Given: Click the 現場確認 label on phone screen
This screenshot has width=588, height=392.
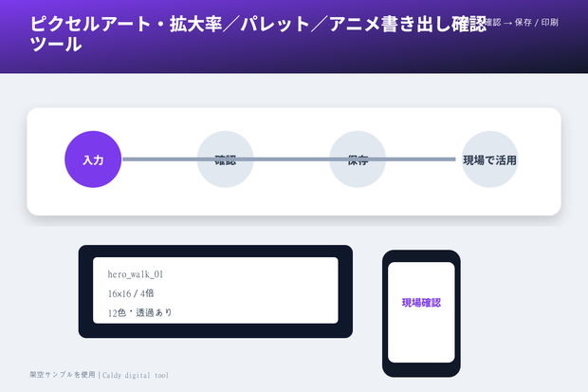Looking at the screenshot, I should (421, 303).
